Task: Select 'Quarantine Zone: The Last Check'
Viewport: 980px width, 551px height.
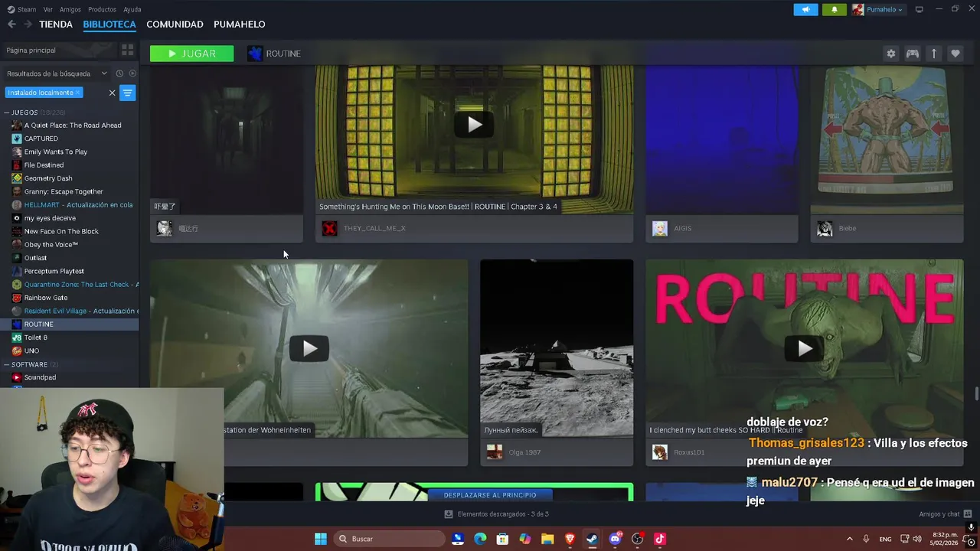Action: tap(74, 285)
